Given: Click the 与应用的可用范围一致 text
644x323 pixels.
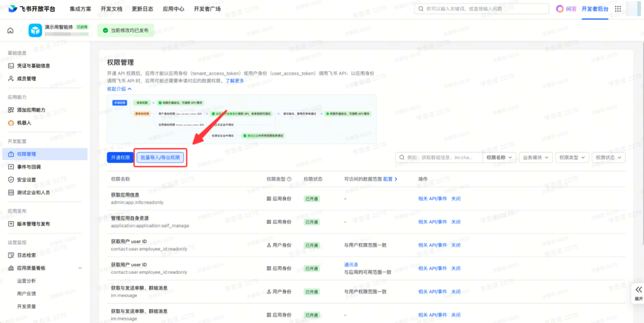Looking at the screenshot, I should click(368, 272).
